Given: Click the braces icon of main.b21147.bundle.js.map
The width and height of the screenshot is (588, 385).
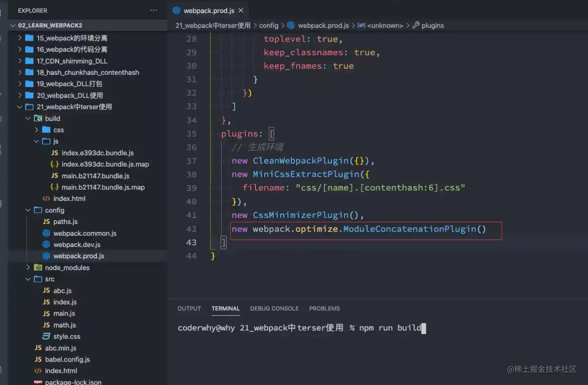Looking at the screenshot, I should click(x=55, y=187).
